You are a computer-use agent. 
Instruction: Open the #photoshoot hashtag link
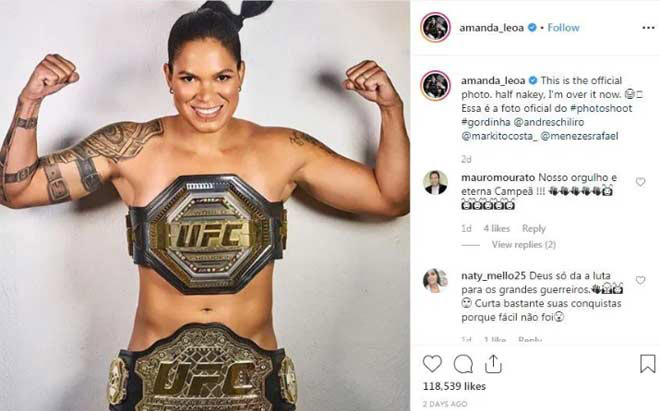(x=601, y=108)
